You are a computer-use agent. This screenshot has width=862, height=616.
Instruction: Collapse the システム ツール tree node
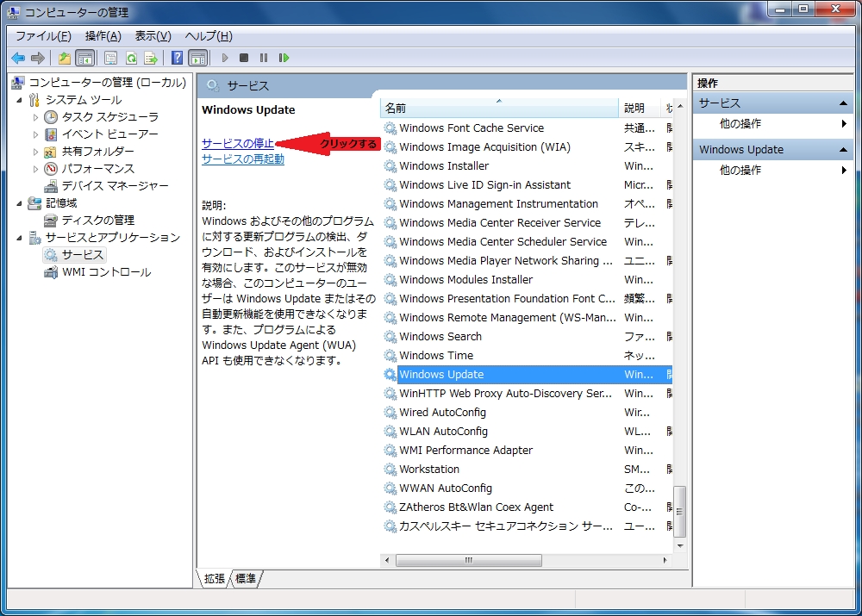coord(20,100)
